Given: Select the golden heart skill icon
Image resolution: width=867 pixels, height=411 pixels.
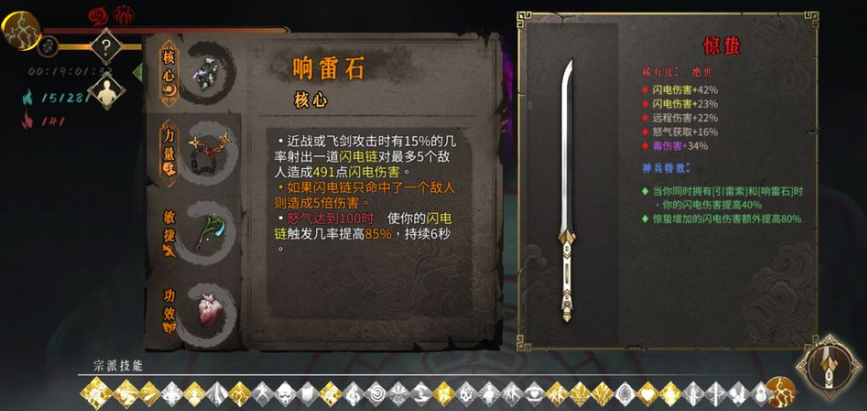Looking at the screenshot, I should pos(647,394).
